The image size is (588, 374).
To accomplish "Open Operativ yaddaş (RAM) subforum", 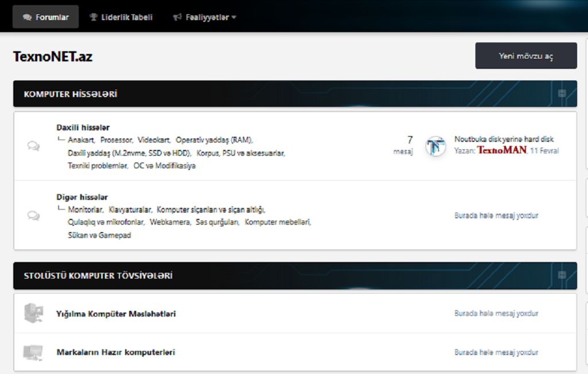I will tap(214, 140).
